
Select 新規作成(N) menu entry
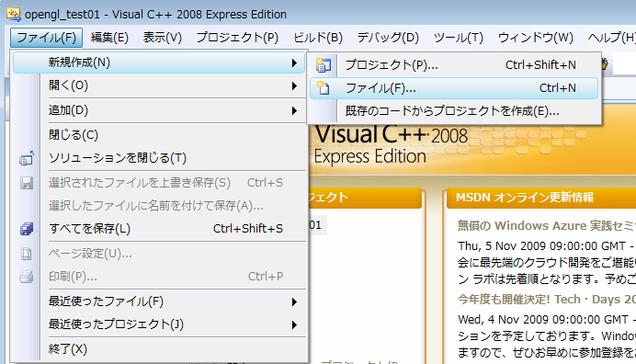(x=159, y=63)
